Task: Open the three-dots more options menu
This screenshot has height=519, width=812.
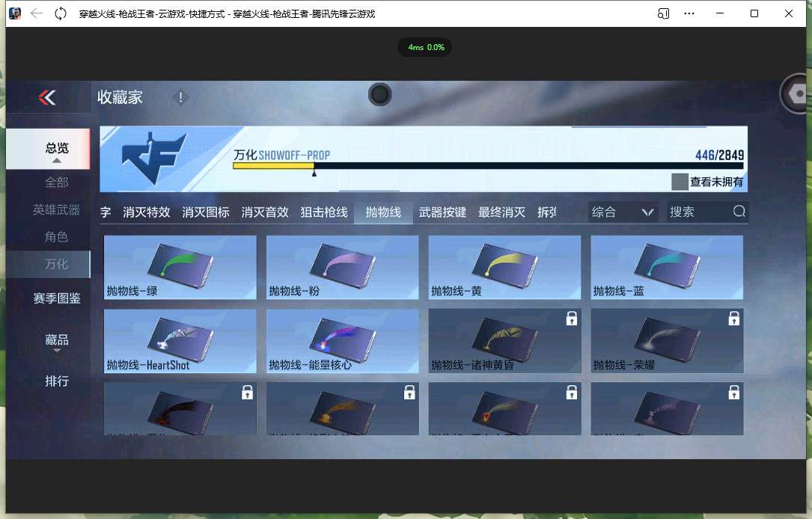Action: pos(689,13)
